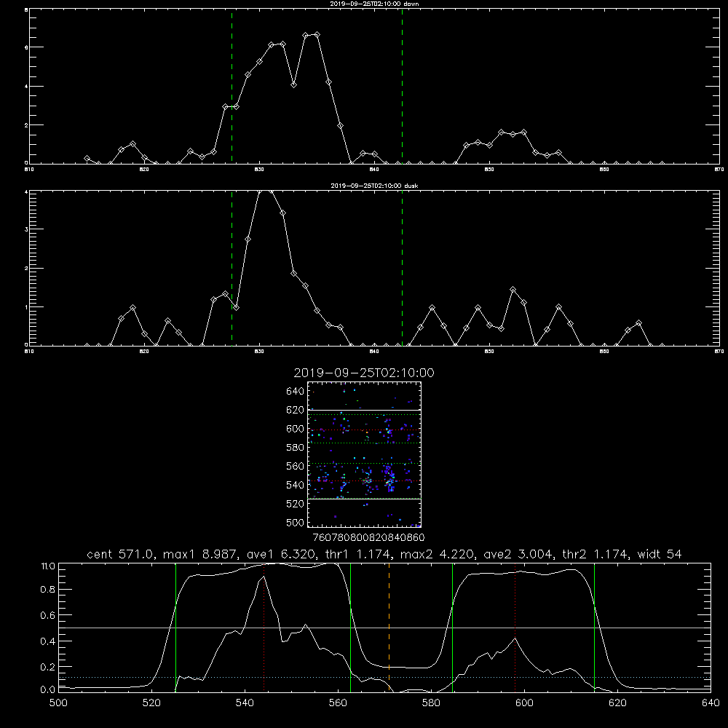The height and width of the screenshot is (728, 728).
Task: Click the green solid boundary line near 525
Action: coord(175,628)
